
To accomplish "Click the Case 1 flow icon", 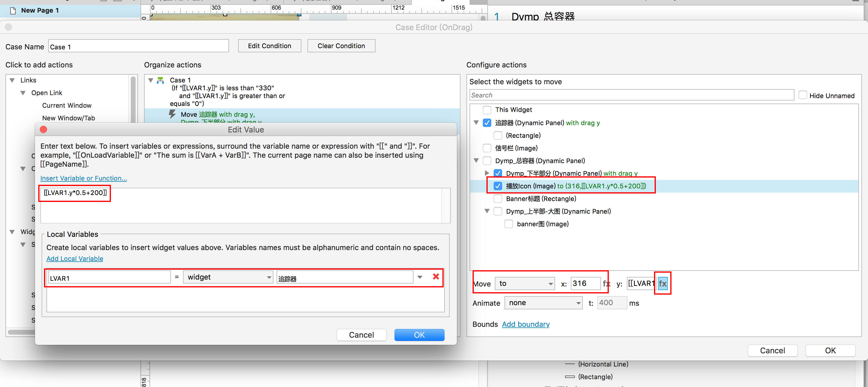I will tap(161, 80).
